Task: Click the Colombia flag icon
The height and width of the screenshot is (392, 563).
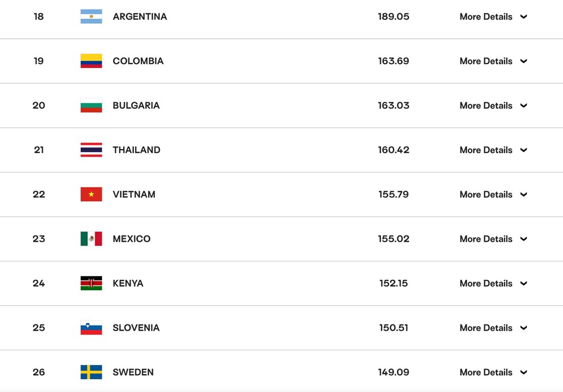Action: click(91, 61)
